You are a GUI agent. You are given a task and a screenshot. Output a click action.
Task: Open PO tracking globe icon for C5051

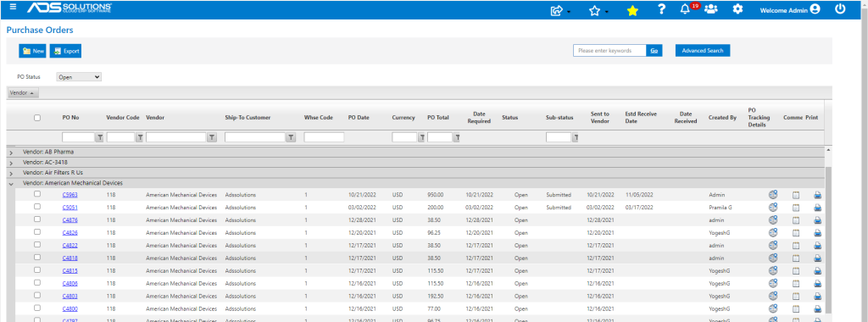773,207
